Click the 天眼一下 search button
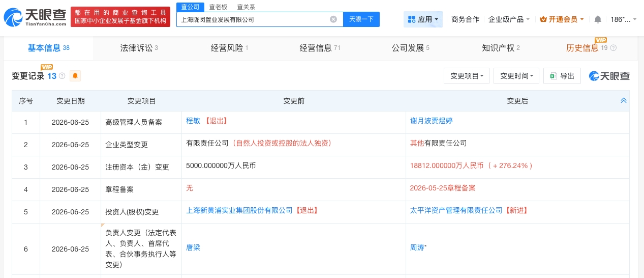Screen dimensions: 644x278 click(361, 19)
